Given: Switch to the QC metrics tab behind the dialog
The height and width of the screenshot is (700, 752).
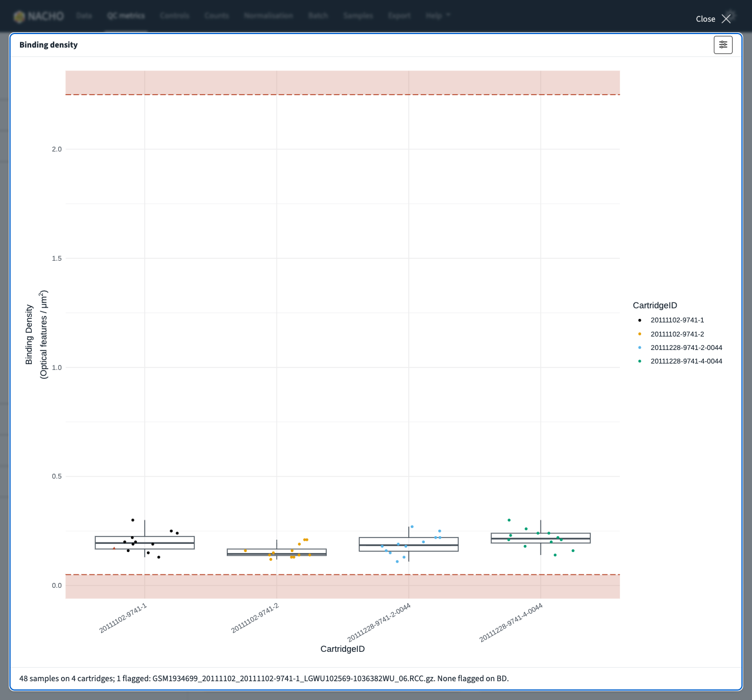Looking at the screenshot, I should pyautogui.click(x=126, y=15).
